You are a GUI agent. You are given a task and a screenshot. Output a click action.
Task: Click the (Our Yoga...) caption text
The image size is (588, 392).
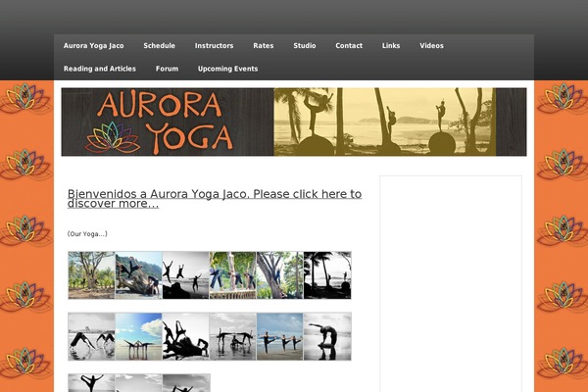[87, 233]
